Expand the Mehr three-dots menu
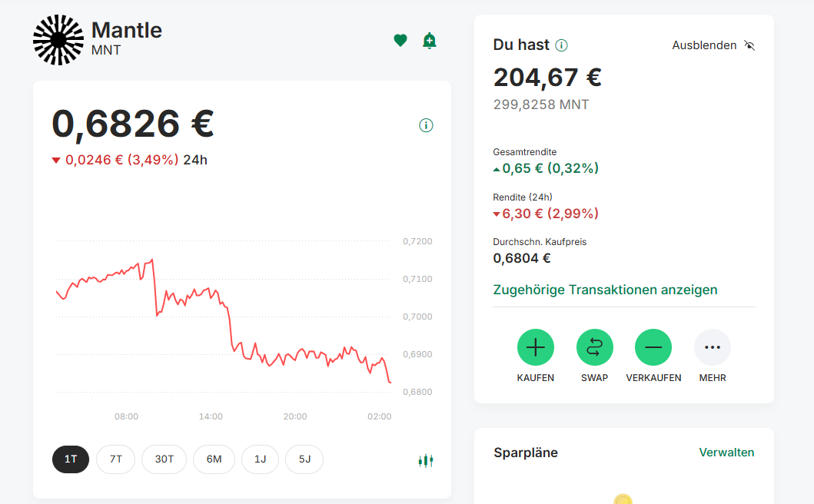814x504 pixels. click(713, 348)
